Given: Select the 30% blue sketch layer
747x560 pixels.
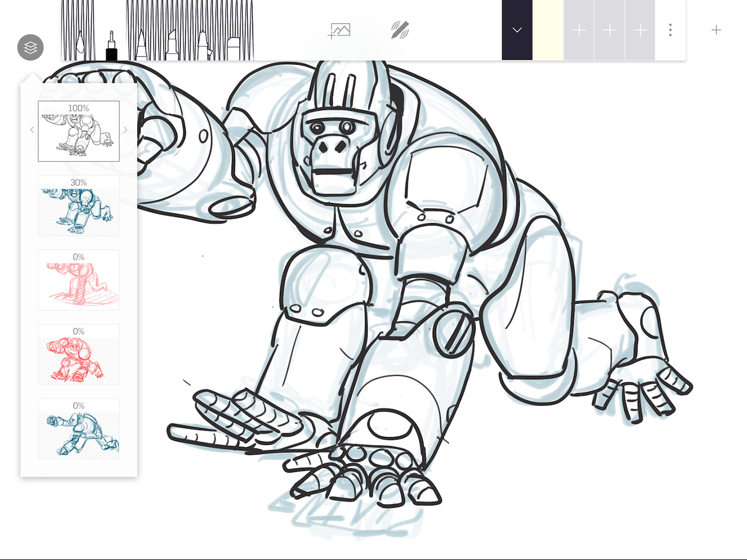Looking at the screenshot, I should 78,206.
